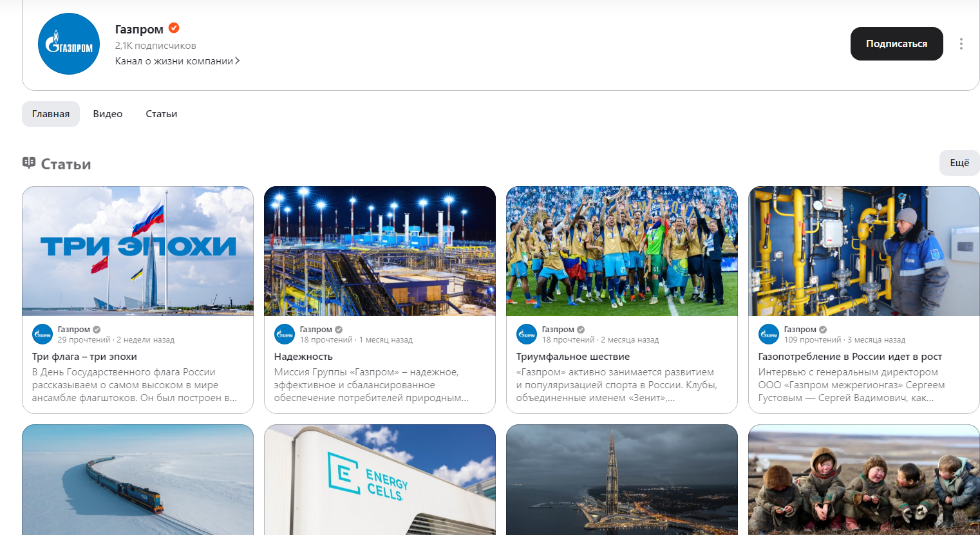Screen dimensions: 980x535
Task: Click author avatar on Триумфальное шествие card
Action: point(527,334)
